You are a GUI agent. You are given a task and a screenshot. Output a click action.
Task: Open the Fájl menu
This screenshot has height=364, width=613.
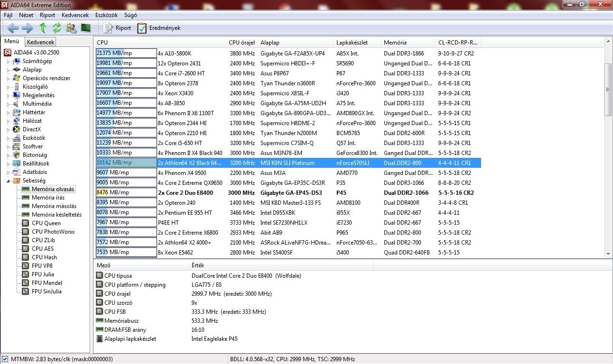8,15
